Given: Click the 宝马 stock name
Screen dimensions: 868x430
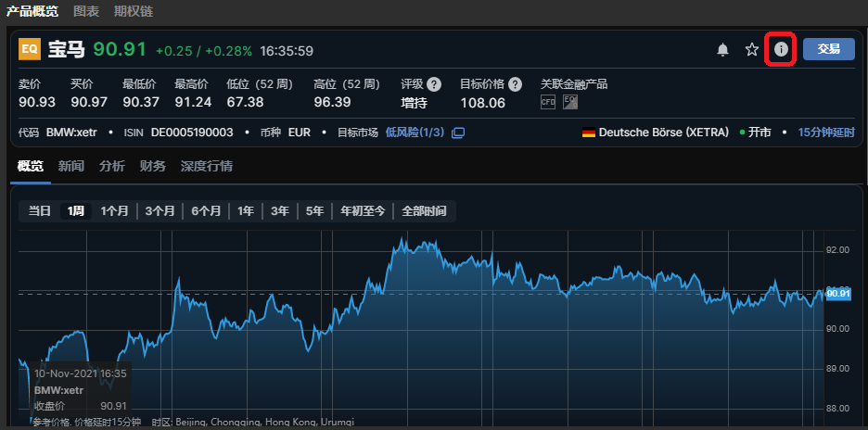Looking at the screenshot, I should 67,49.
